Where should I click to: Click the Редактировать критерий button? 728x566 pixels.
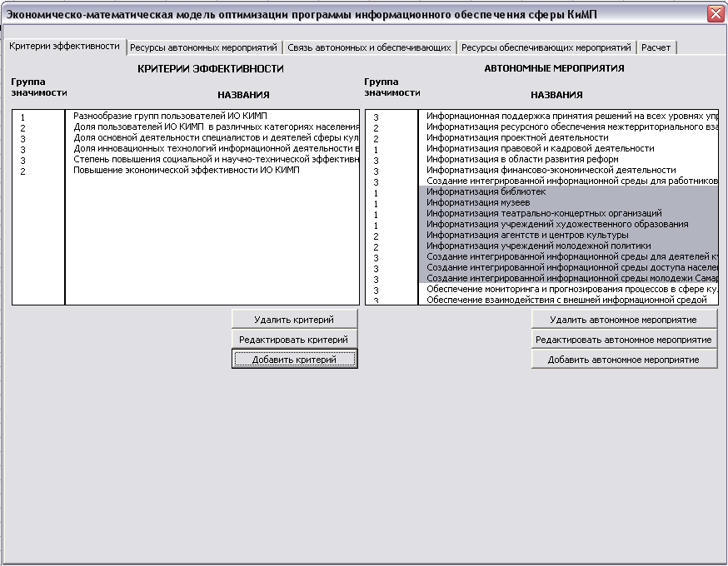tap(294, 340)
